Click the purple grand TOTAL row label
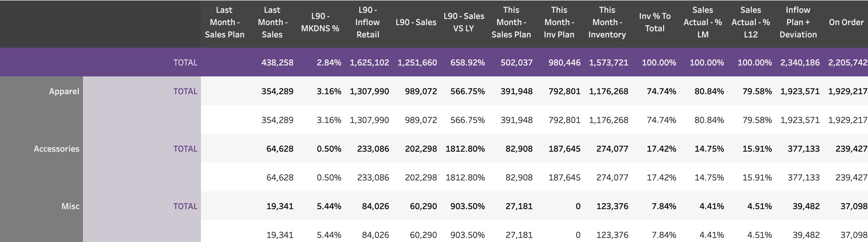Viewport: 868px width, 242px height. [x=185, y=63]
